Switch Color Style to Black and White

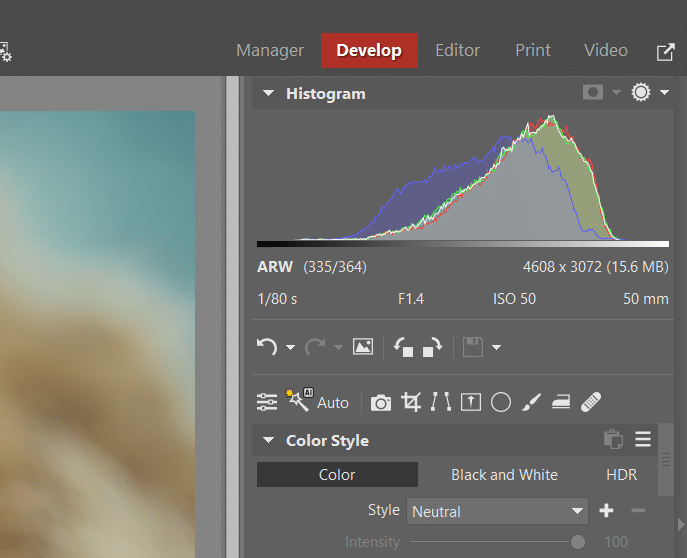pyautogui.click(x=504, y=475)
